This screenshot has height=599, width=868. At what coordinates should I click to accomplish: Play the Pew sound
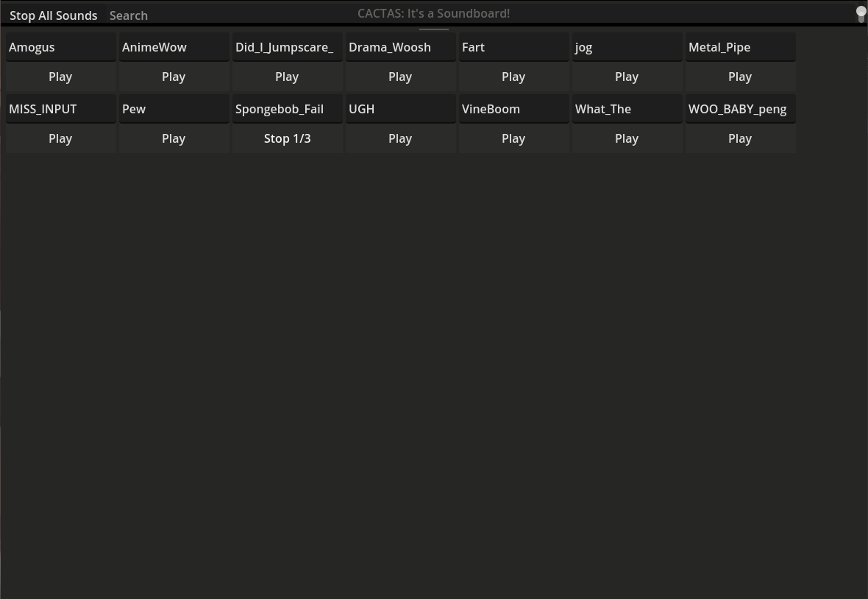174,139
